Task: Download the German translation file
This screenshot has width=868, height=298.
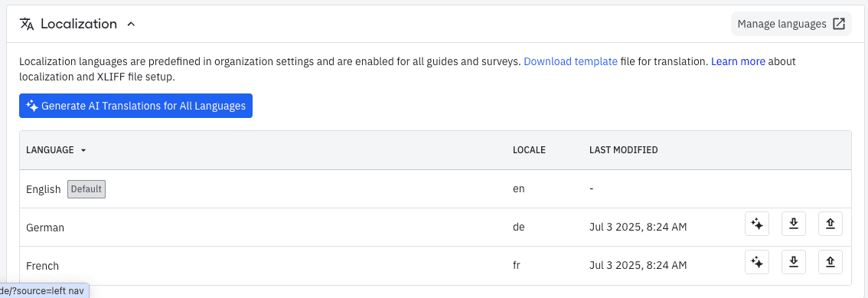Action: (793, 224)
